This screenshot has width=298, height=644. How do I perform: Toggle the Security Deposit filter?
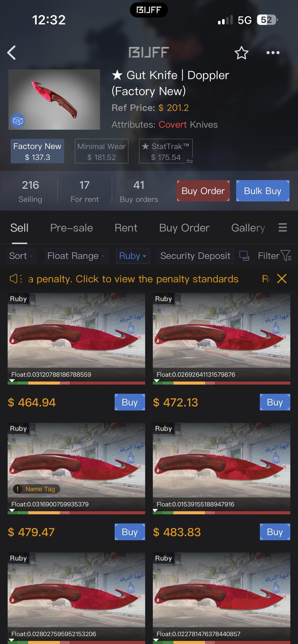195,256
